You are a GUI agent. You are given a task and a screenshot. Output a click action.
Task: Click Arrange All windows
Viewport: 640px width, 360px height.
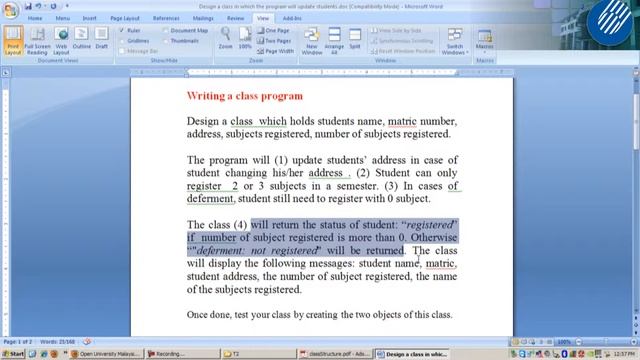[x=334, y=40]
